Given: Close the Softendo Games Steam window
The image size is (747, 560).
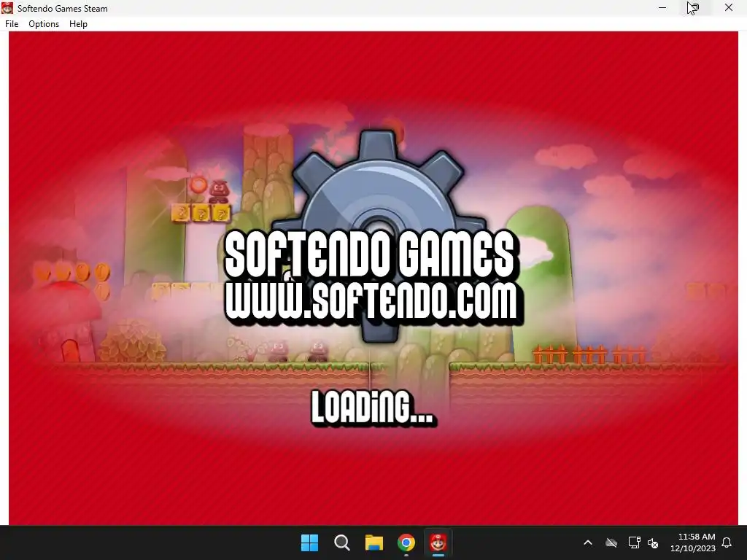Looking at the screenshot, I should click(729, 7).
